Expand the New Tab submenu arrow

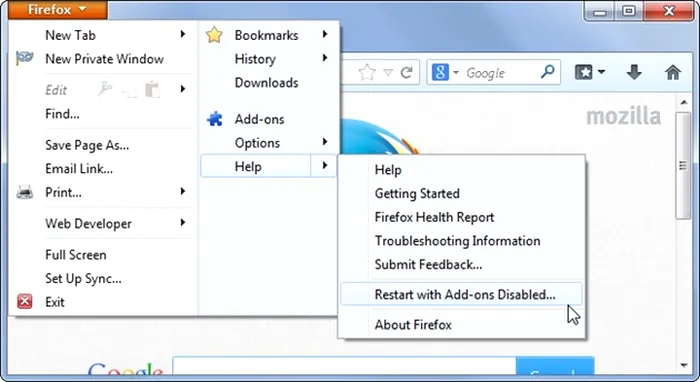pos(183,34)
